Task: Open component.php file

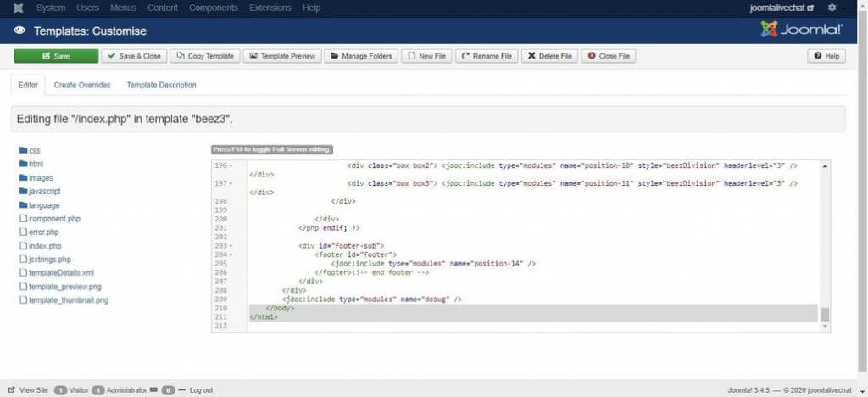Action: [50, 219]
